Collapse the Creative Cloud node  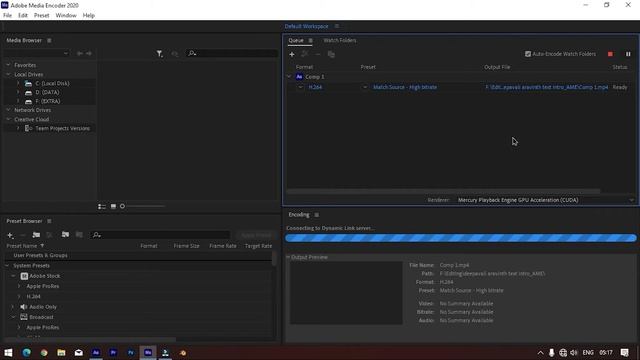coord(8,119)
